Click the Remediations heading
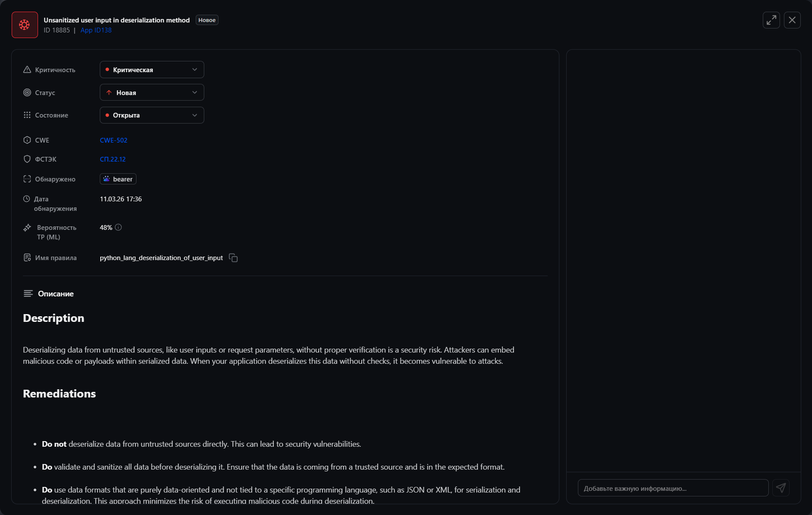 [x=60, y=394]
